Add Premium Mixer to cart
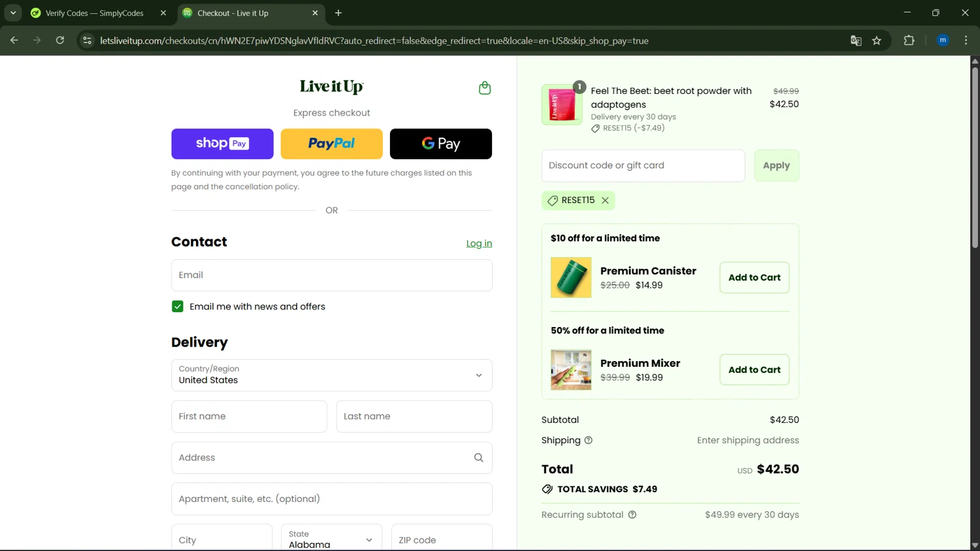Viewport: 980px width, 551px height. point(755,370)
